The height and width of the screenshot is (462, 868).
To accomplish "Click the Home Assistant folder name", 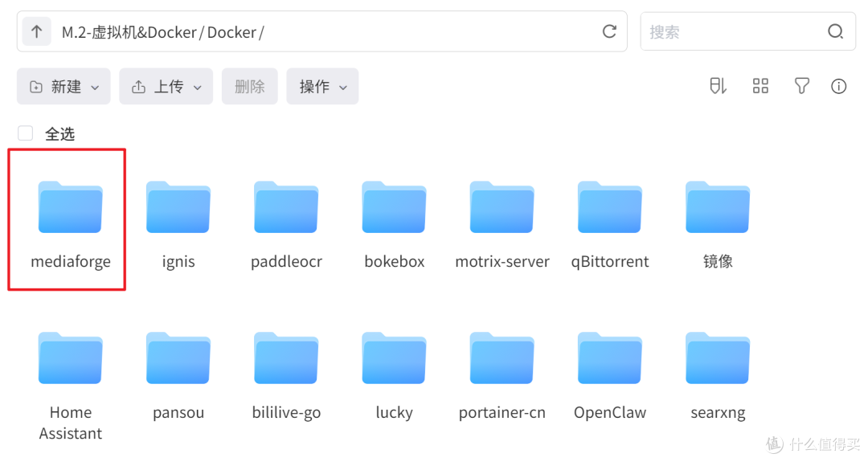I will click(x=70, y=423).
